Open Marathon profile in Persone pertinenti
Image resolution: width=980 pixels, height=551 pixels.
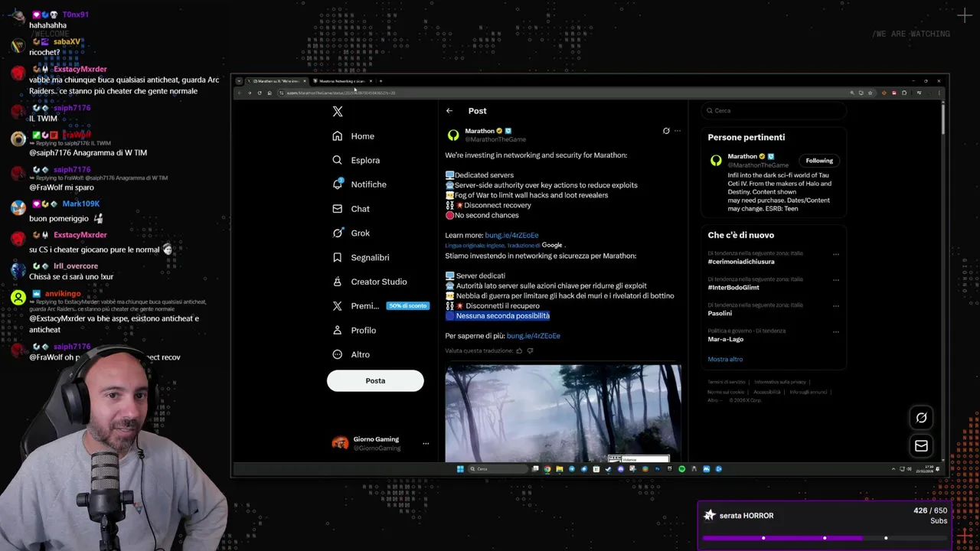[x=743, y=156]
